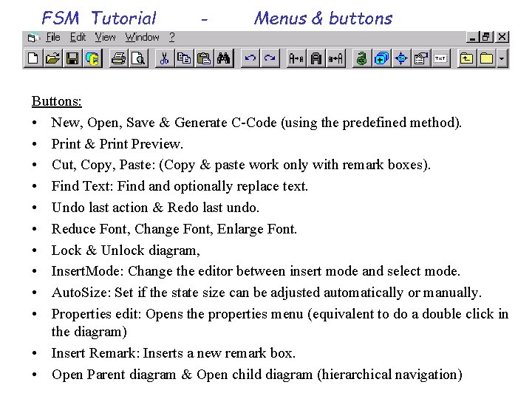Toggle the InsertMode icon
The width and height of the screenshot is (532, 399).
pos(381,58)
